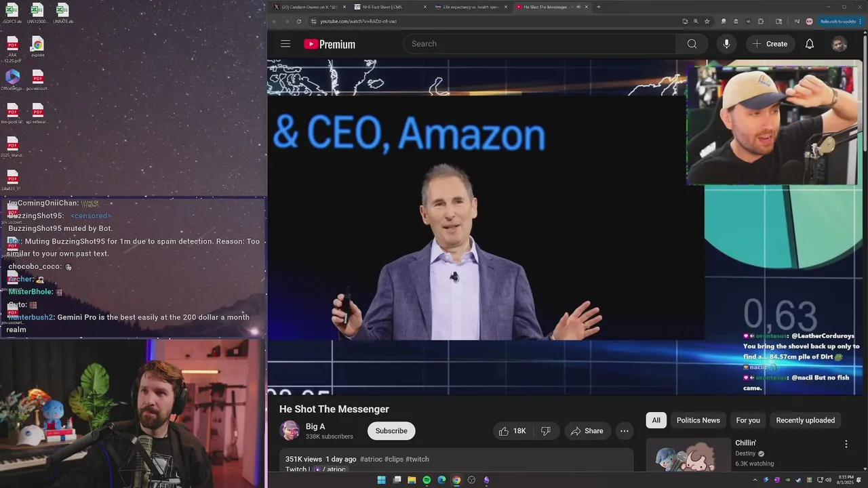Screen dimensions: 868x488
Task: Click the #atrioc hashtag link
Action: pos(371,459)
